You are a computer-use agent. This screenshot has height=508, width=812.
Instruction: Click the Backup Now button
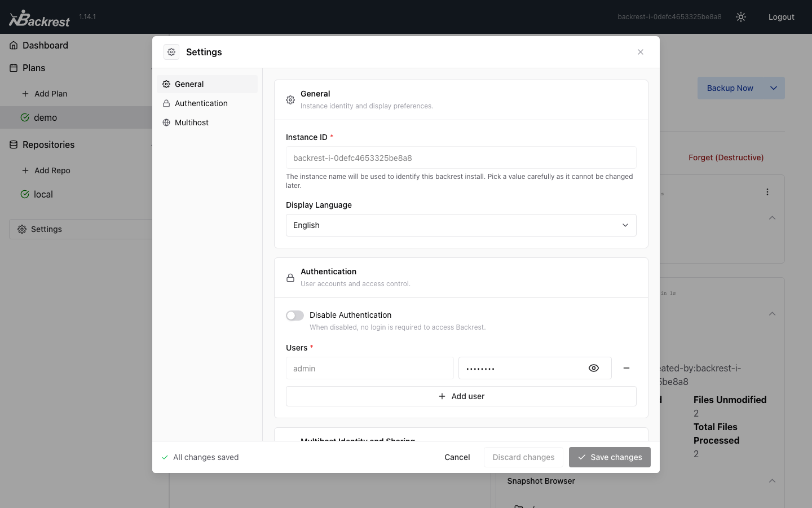coord(730,88)
